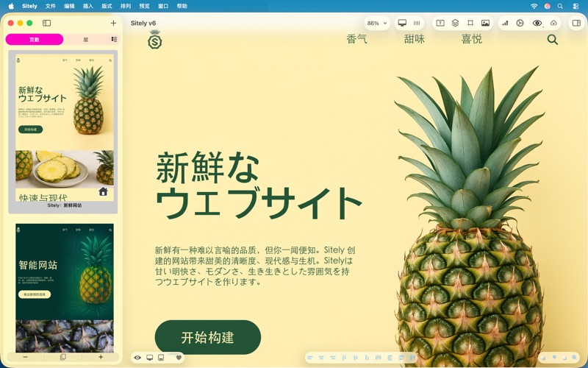Select the 智能网站 page thumbnail

pyautogui.click(x=64, y=288)
